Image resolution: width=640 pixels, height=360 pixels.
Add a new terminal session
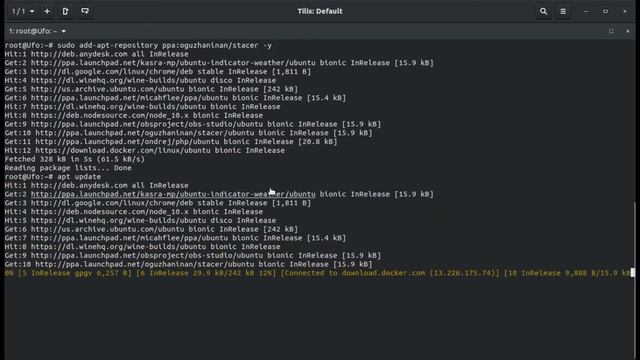47,11
